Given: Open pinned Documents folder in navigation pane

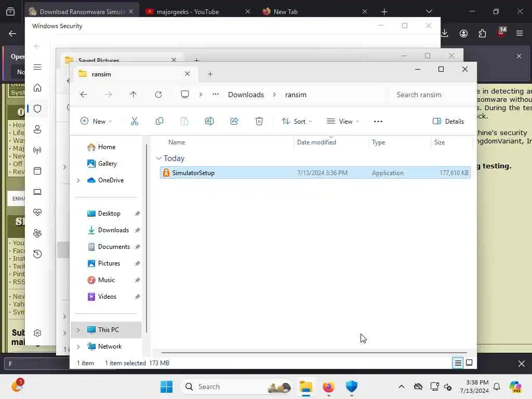Looking at the screenshot, I should [x=109, y=247].
